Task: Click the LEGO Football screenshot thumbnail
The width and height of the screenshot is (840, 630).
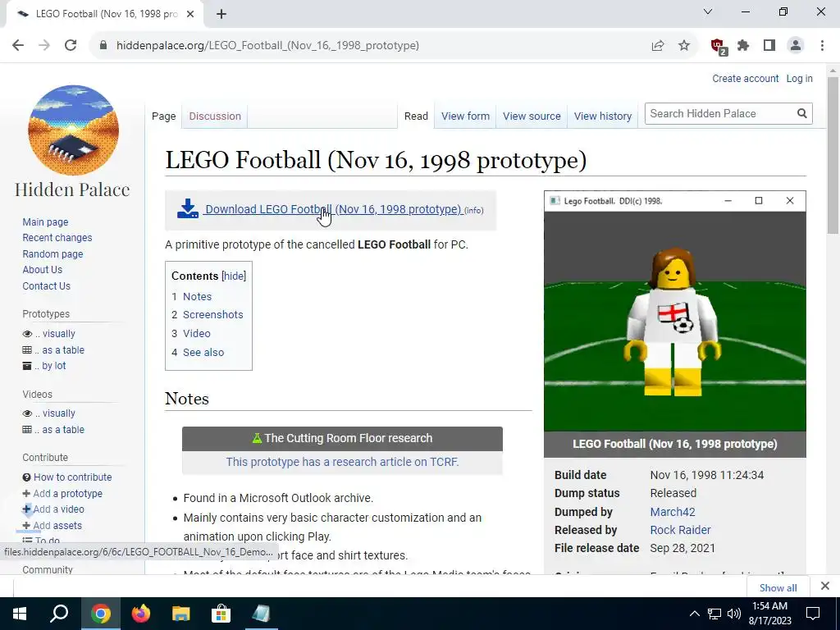Action: point(675,311)
